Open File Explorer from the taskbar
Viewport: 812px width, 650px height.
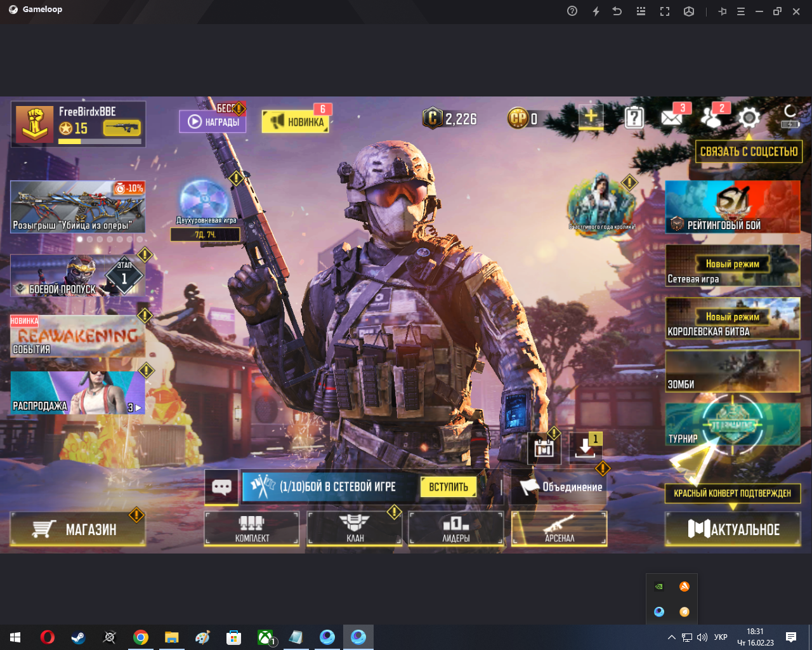[171, 637]
